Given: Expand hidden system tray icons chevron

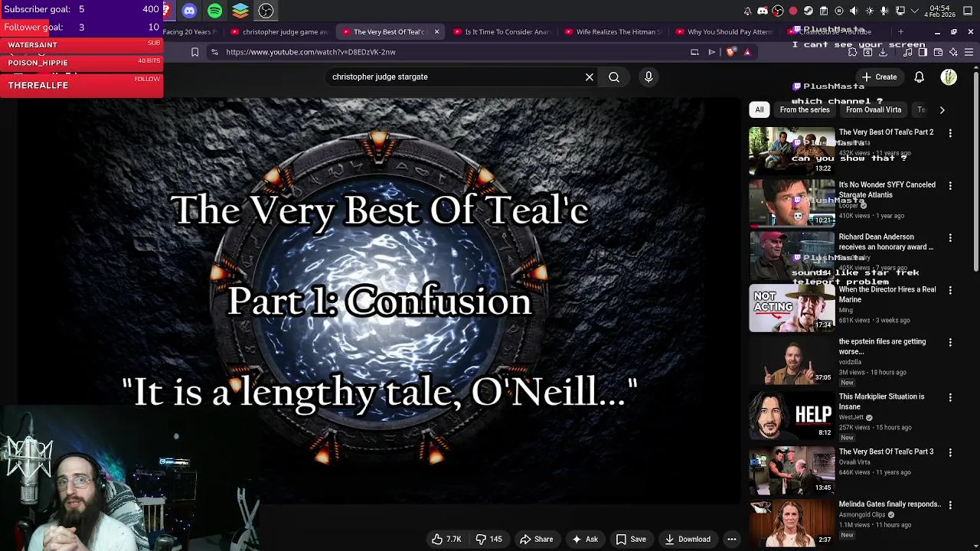Looking at the screenshot, I should (x=915, y=11).
